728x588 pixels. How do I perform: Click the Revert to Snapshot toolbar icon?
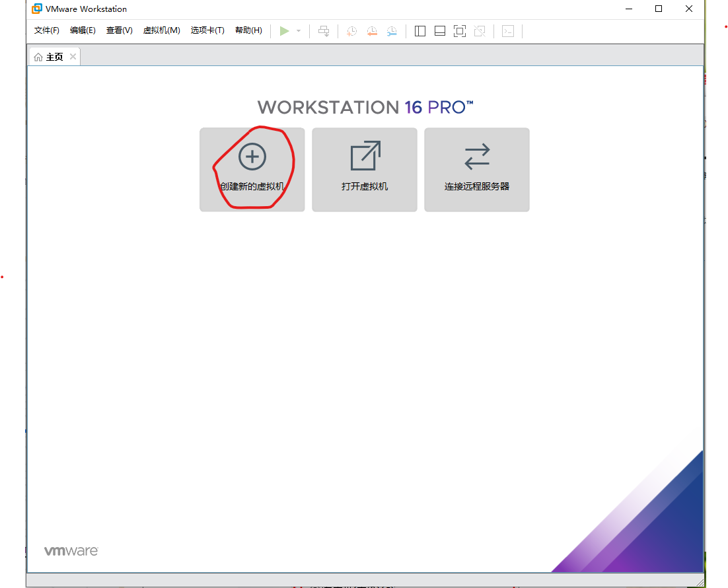pyautogui.click(x=372, y=31)
